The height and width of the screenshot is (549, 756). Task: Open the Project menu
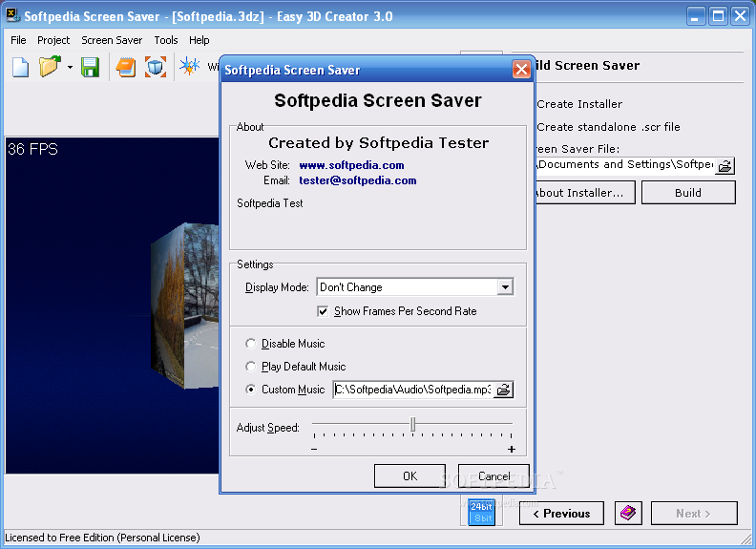(x=53, y=40)
